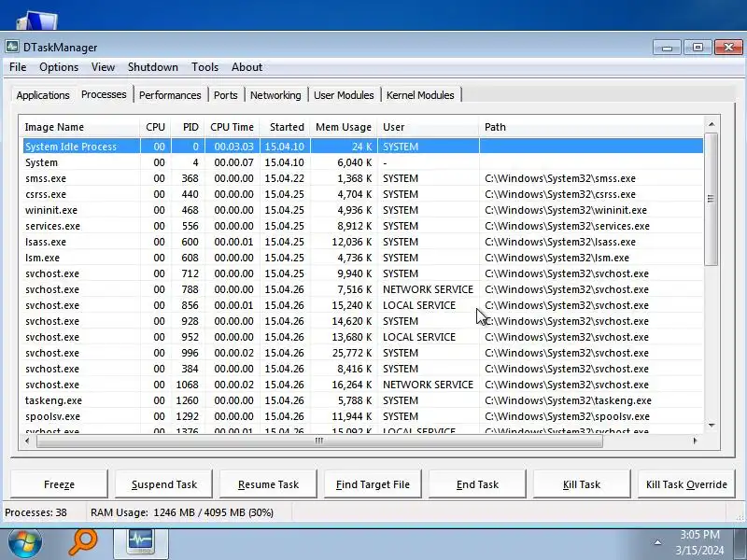
Task: Select the taskeng.exe process row
Action: pos(362,400)
